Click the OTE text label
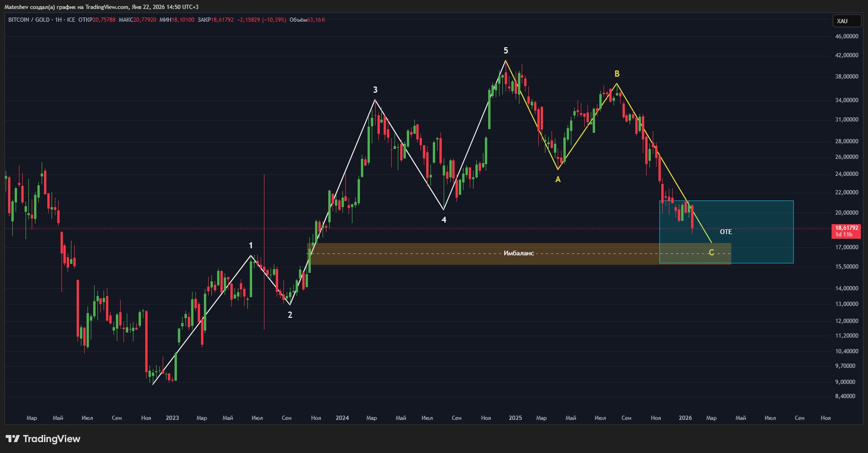Screen dimensions: 868x453 [x=726, y=232]
